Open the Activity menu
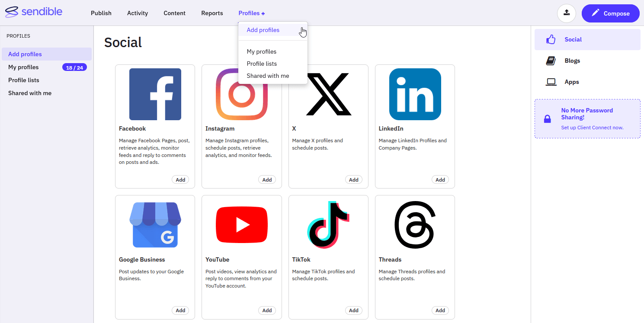644x323 pixels. tap(138, 13)
